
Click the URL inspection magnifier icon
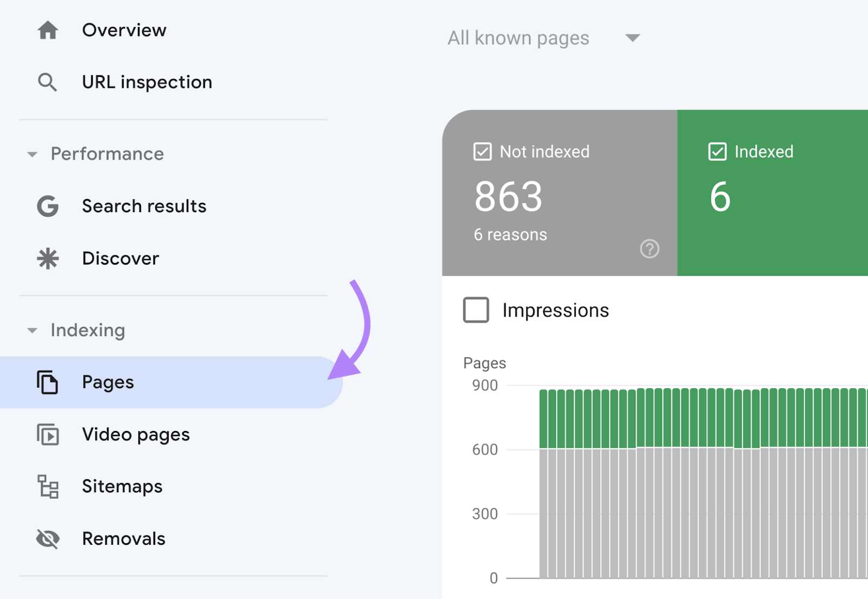[x=48, y=82]
